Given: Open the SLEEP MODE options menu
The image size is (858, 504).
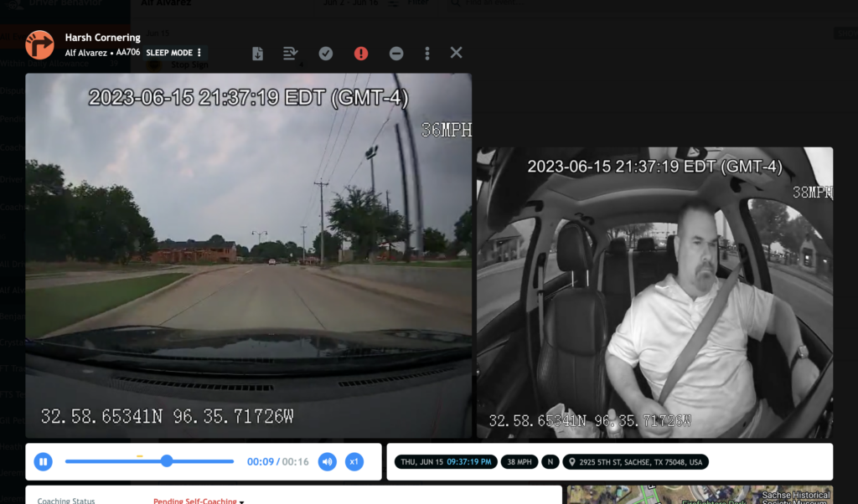Looking at the screenshot, I should (x=199, y=53).
